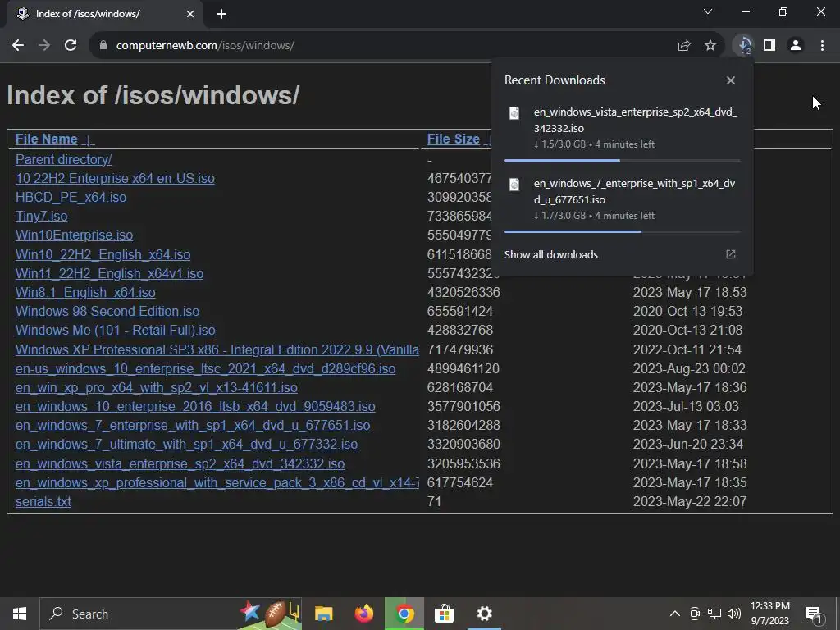Image resolution: width=840 pixels, height=630 pixels.
Task: Open network status tray icon
Action: coord(714,614)
